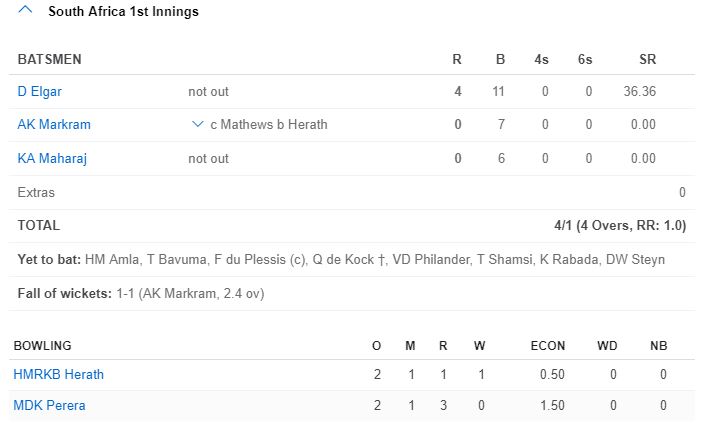Click the ECON column header
Image resolution: width=702 pixels, height=438 pixels.
(x=547, y=346)
